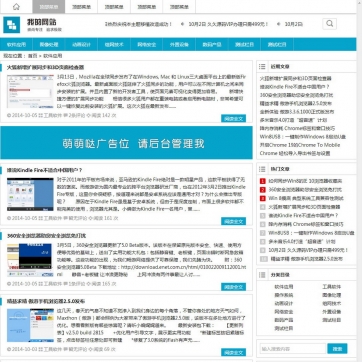The width and height of the screenshot is (362, 362).
Task: Open 网络安全 in the blue navigation bar
Action: pyautogui.click(x=147, y=44)
